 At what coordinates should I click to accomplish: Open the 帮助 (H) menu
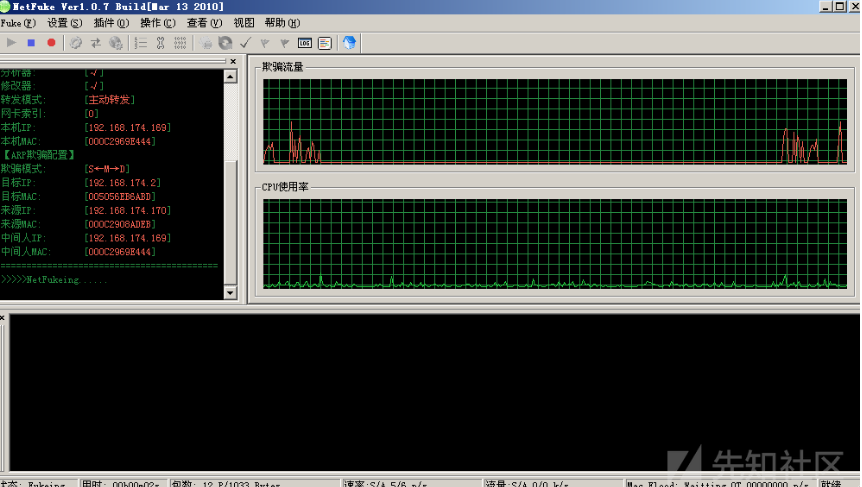click(x=283, y=23)
